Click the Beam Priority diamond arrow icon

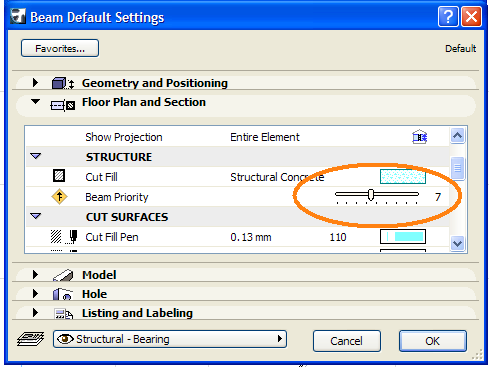coord(59,197)
